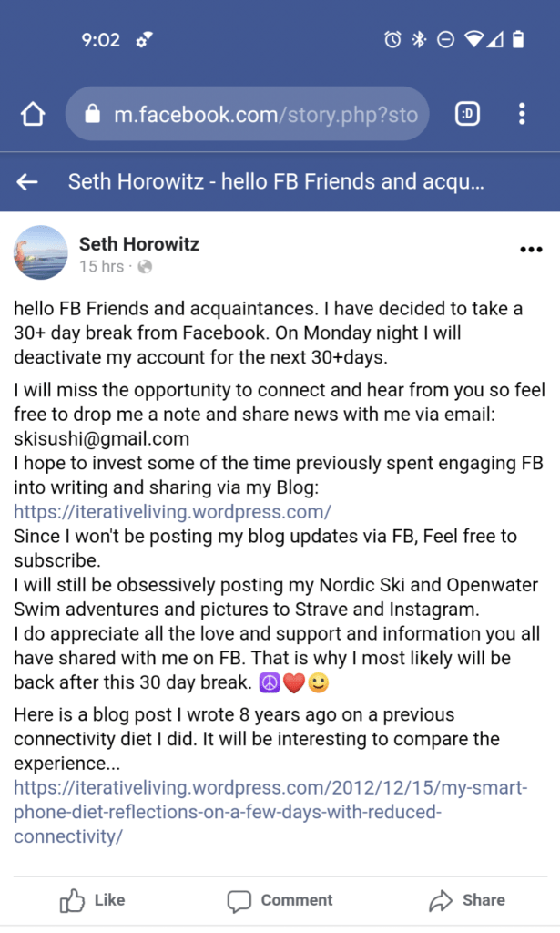Open Chrome's three-dot overflow menu
This screenshot has width=560, height=933.
pyautogui.click(x=522, y=114)
